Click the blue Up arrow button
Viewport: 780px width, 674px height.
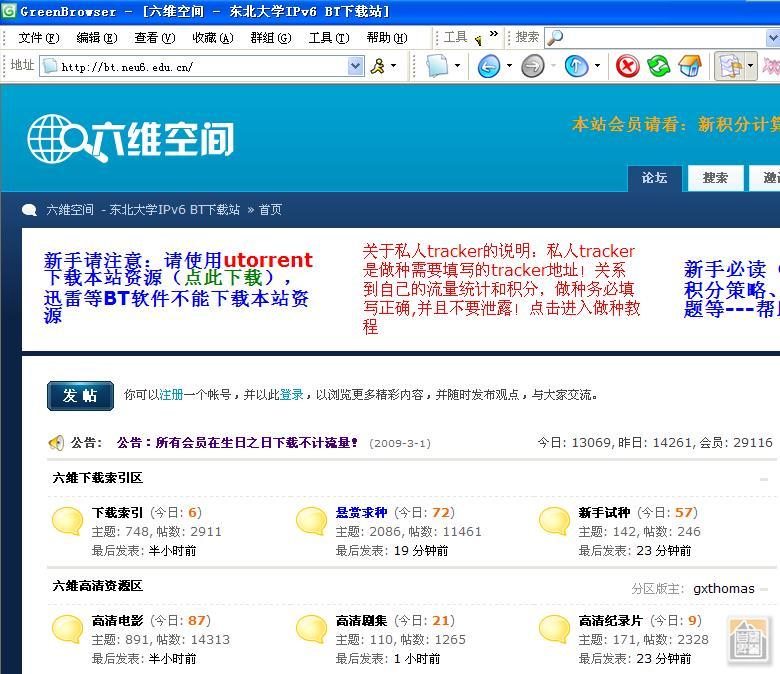coord(576,66)
